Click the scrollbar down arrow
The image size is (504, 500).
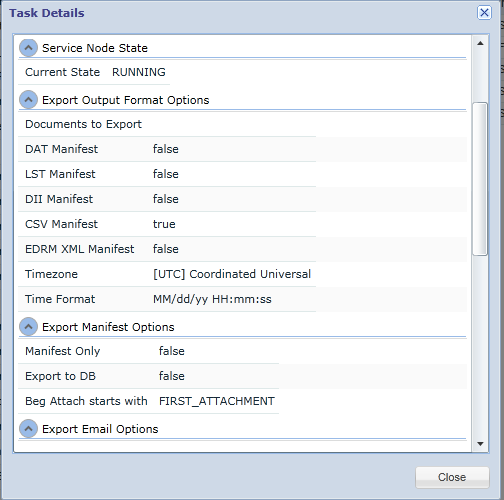480,444
